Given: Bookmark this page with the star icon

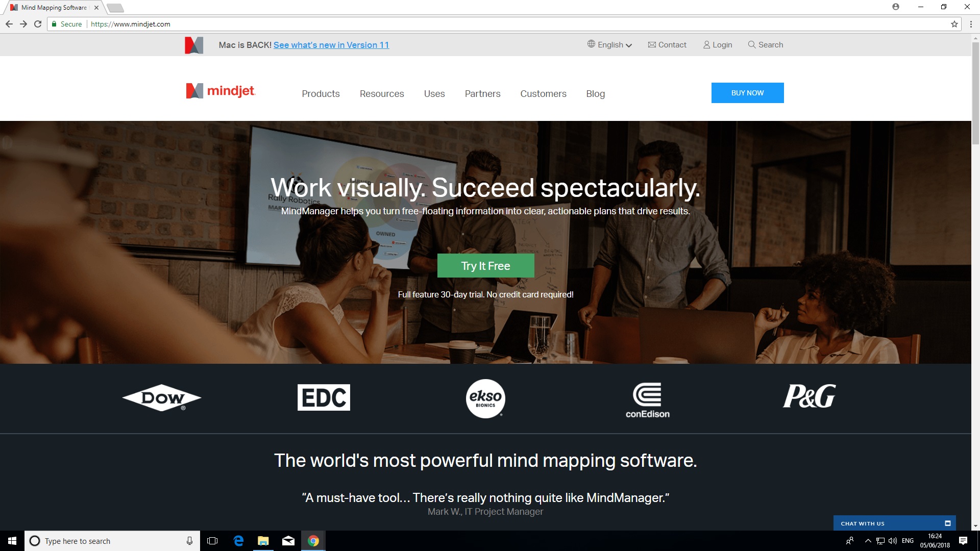Looking at the screenshot, I should tap(954, 24).
